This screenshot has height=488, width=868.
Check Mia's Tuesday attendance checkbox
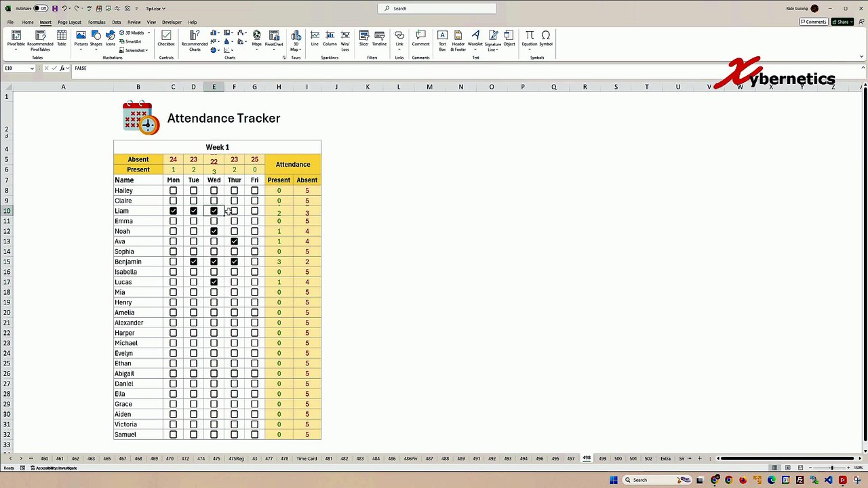click(x=193, y=292)
